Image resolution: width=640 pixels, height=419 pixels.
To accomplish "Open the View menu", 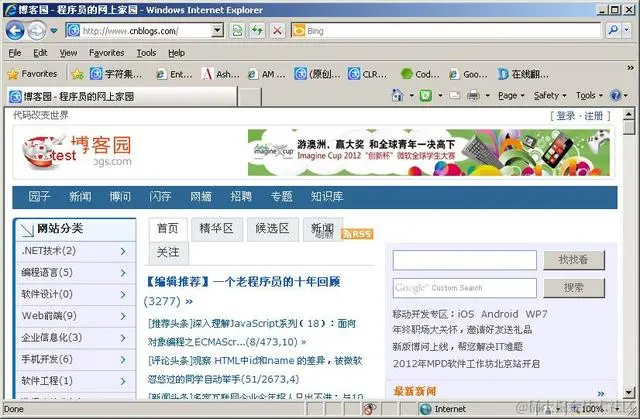I will tap(68, 53).
